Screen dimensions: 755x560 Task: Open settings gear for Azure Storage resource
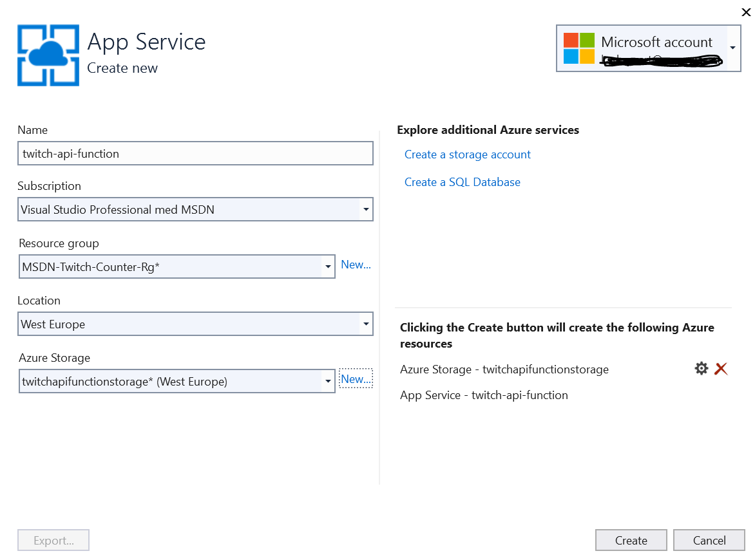point(701,369)
